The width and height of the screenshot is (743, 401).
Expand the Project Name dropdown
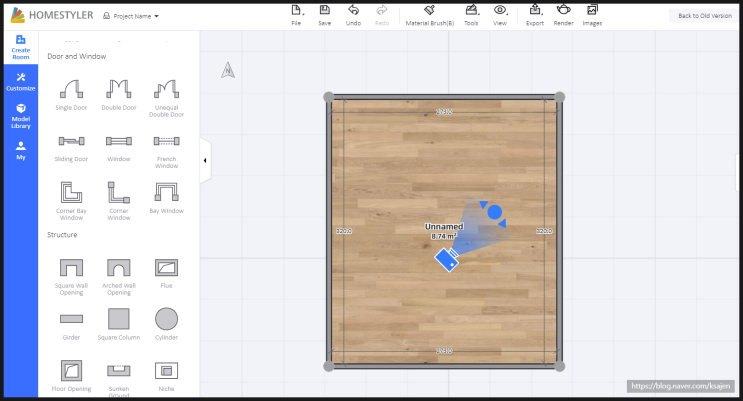coord(131,16)
